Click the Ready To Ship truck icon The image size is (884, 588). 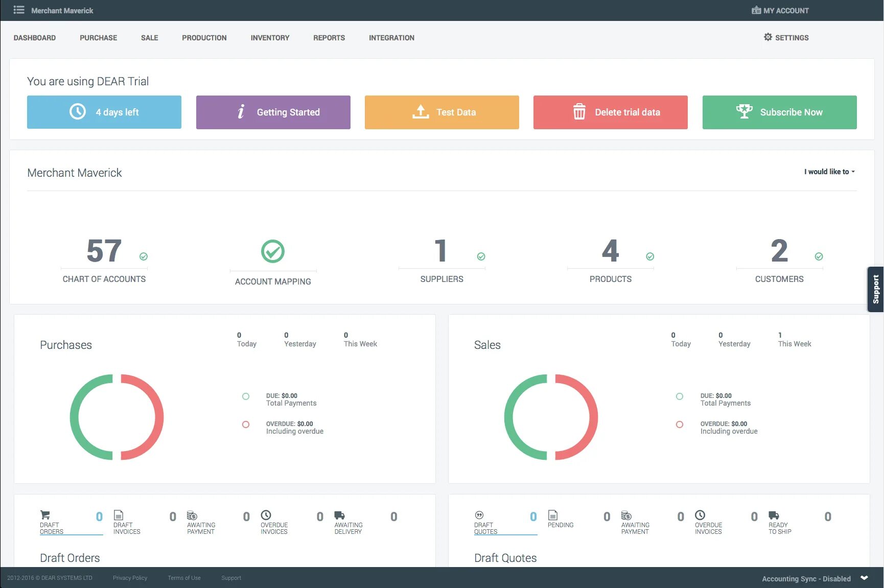tap(774, 515)
